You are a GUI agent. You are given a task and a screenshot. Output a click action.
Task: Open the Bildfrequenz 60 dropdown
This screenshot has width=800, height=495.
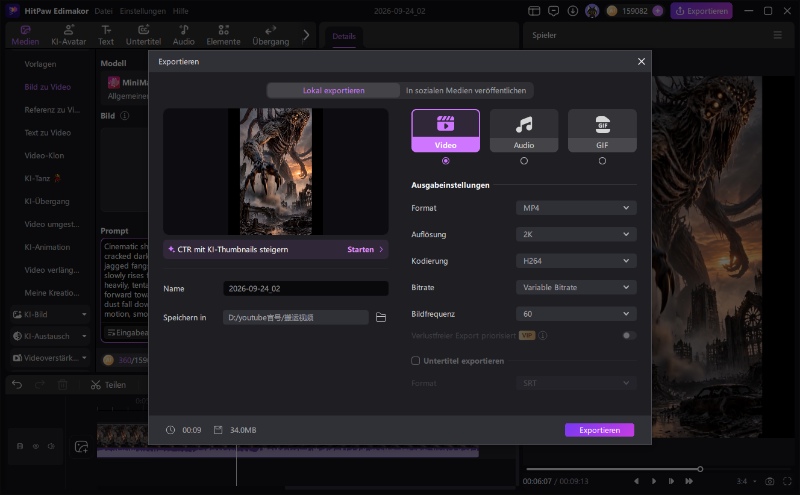(576, 314)
